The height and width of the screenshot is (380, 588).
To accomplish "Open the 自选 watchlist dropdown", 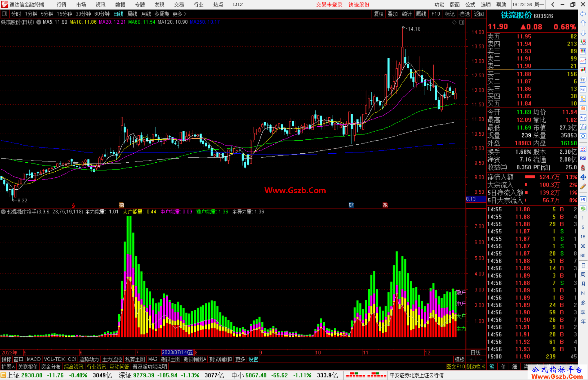I will coord(464,14).
